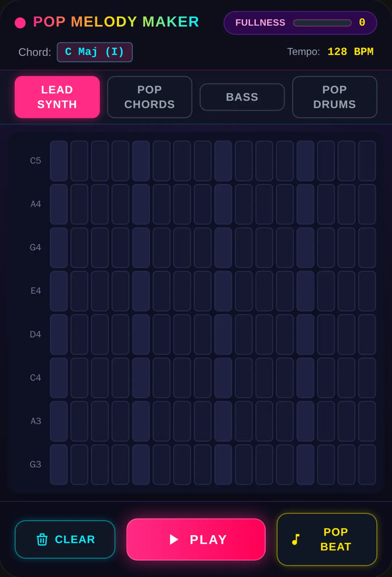Screen dimensions: 392x577
Task: Open the Pop Drums tab
Action: click(335, 97)
